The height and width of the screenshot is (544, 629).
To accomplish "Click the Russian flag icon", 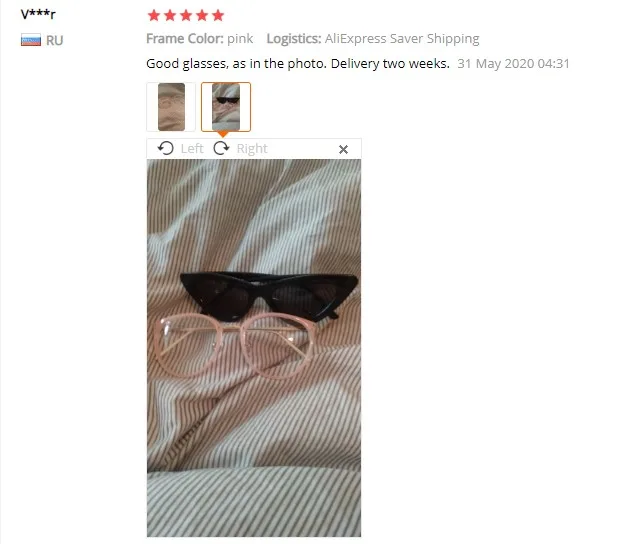I will pyautogui.click(x=31, y=40).
